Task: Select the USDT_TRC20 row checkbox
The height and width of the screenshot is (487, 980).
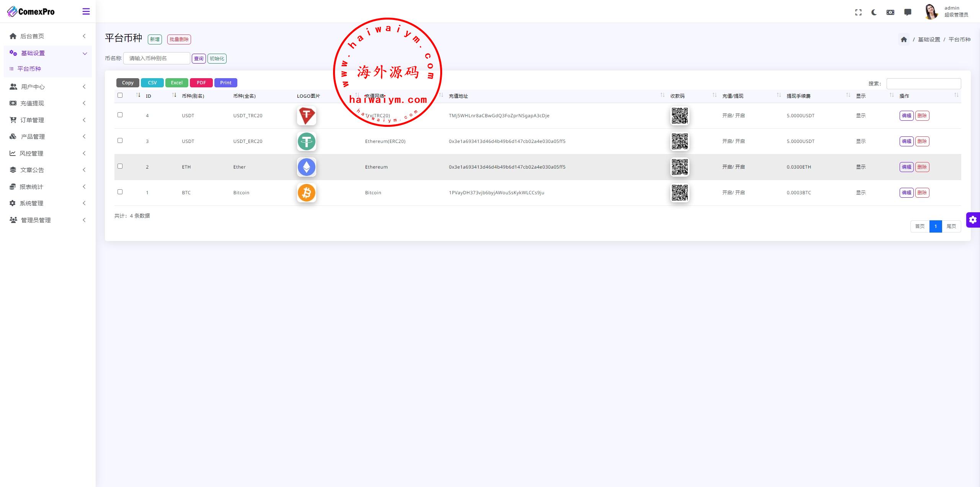Action: pyautogui.click(x=120, y=115)
